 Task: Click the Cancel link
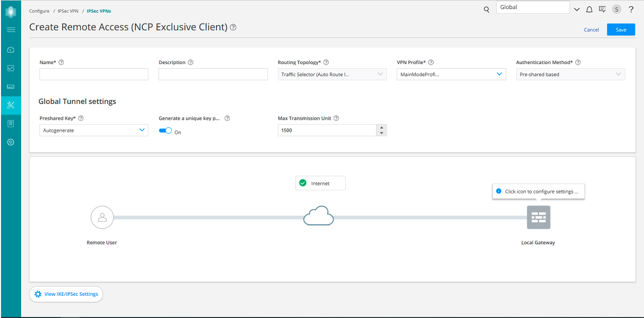(591, 30)
